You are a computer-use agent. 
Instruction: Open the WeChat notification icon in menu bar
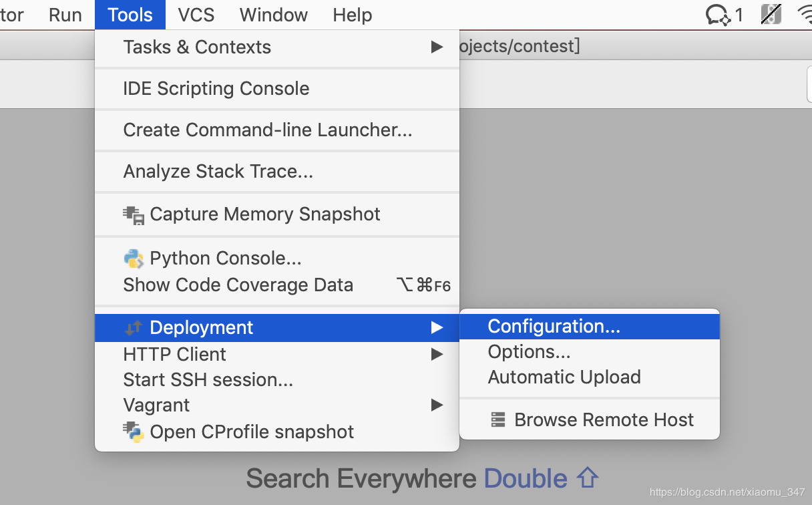click(718, 15)
